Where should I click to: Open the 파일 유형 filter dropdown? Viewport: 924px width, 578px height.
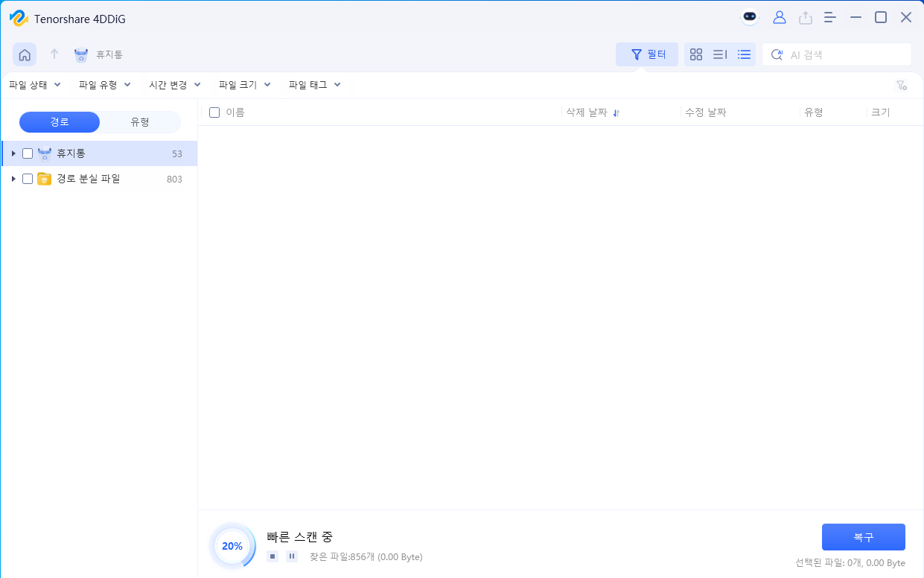tap(105, 85)
